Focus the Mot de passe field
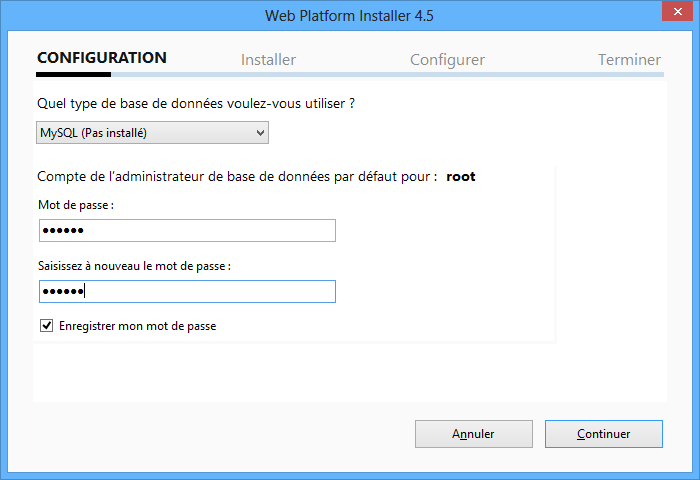The height and width of the screenshot is (480, 700). tap(187, 231)
